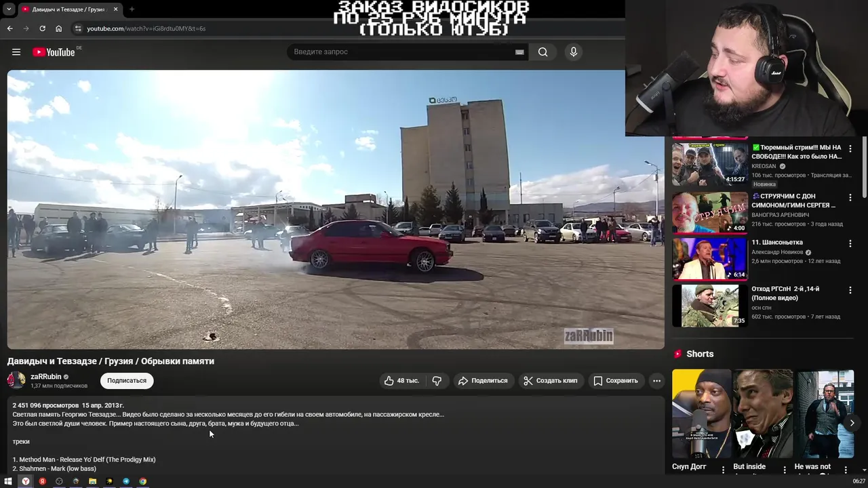Close the 'Давидыч и Тевзадзе' tab
This screenshot has height=488, width=868.
(115, 9)
